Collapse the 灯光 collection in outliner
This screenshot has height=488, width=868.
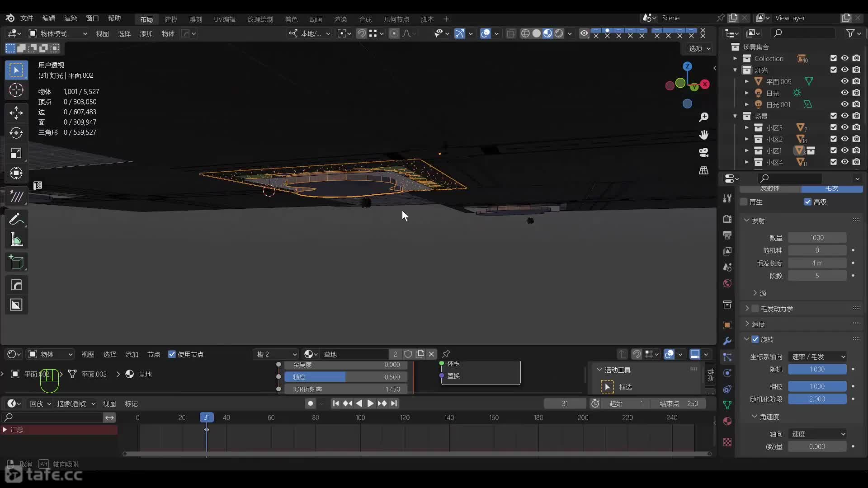tap(735, 70)
